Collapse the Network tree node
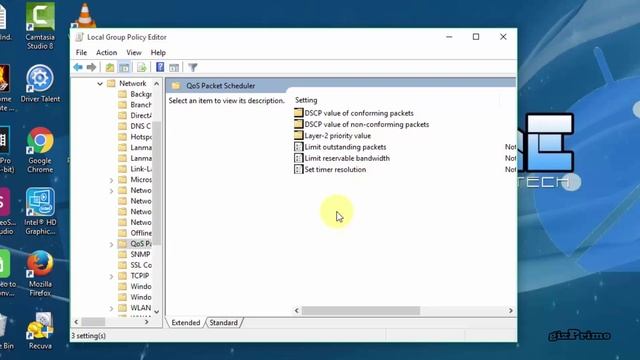Image resolution: width=640 pixels, height=360 pixels. [x=100, y=84]
